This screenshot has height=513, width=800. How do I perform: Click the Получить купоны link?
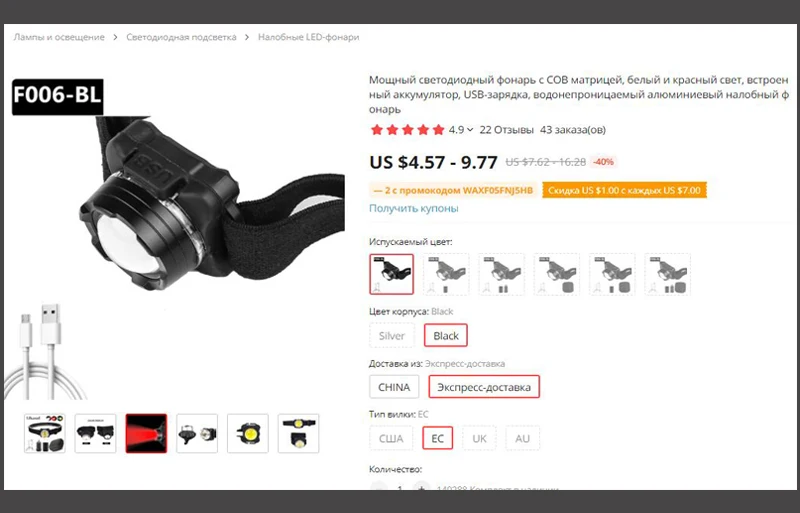(x=414, y=208)
